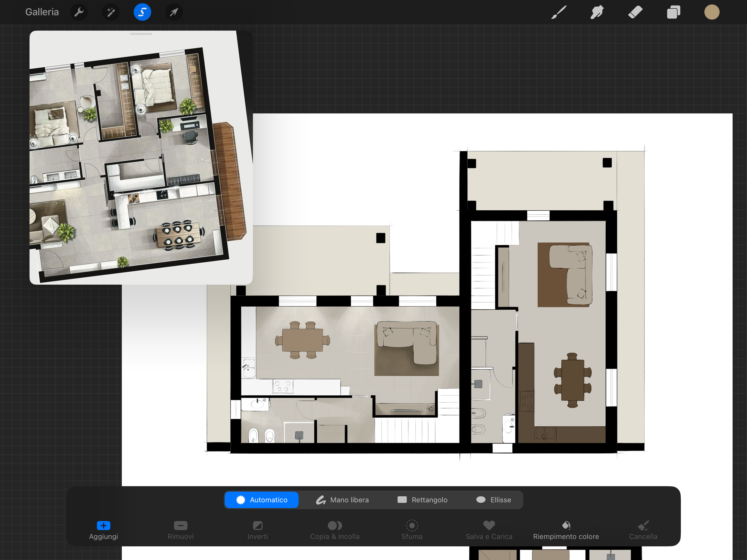Toggle Riempimento colore option
Screen dimensions: 747x560
566,530
